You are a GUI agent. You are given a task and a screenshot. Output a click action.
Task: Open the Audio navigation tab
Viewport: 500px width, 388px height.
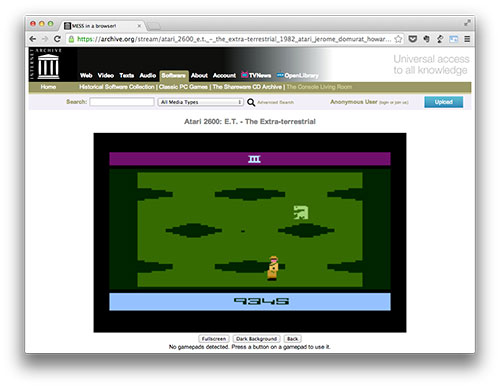click(x=148, y=75)
